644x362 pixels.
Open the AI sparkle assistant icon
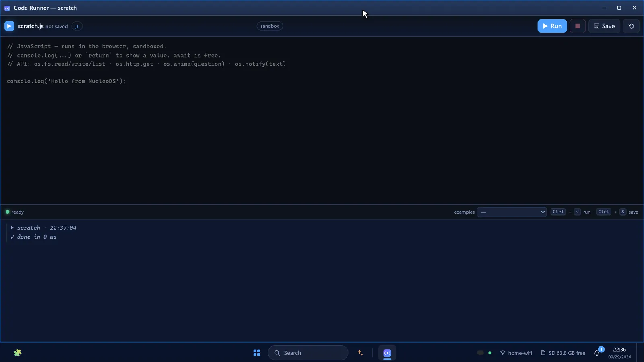tap(360, 353)
